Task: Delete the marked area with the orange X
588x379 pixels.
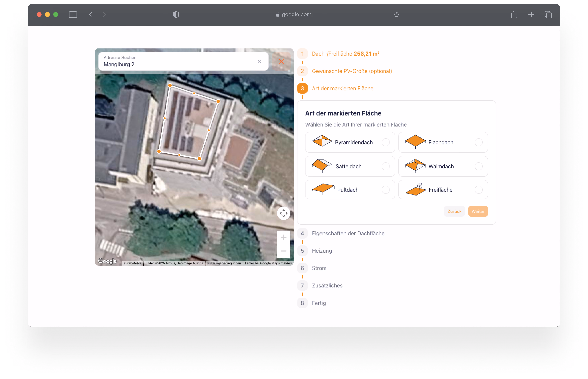Action: coord(281,61)
